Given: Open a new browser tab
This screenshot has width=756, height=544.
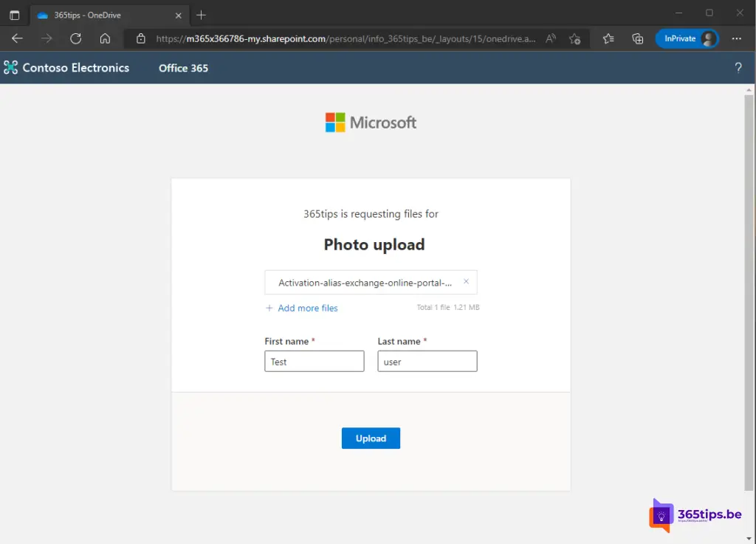Looking at the screenshot, I should (x=201, y=15).
